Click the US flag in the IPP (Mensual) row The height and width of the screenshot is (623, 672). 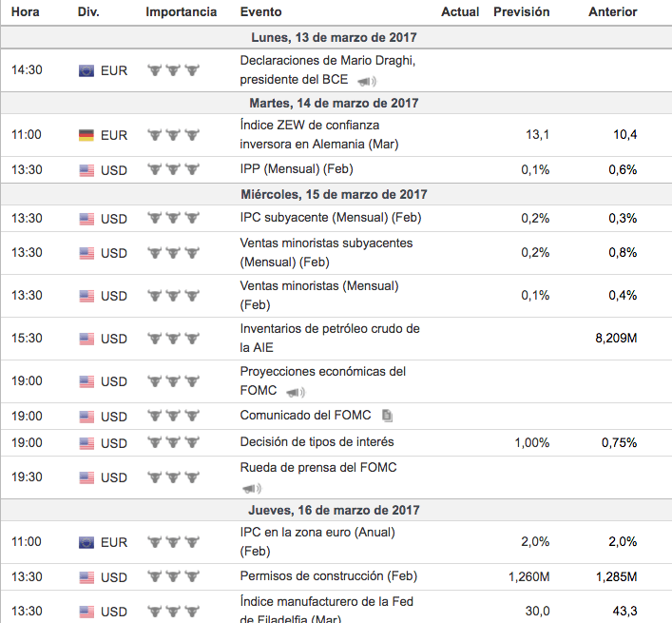86,170
